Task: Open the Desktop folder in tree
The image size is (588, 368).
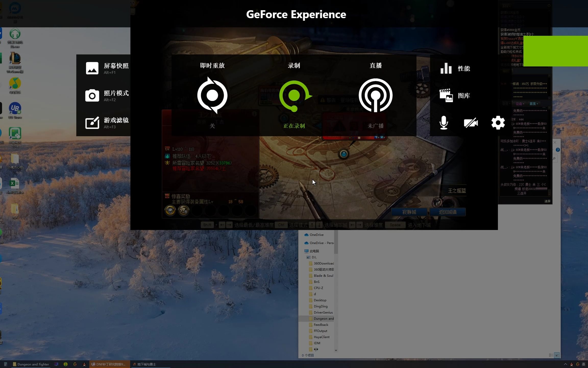Action: pos(317,300)
